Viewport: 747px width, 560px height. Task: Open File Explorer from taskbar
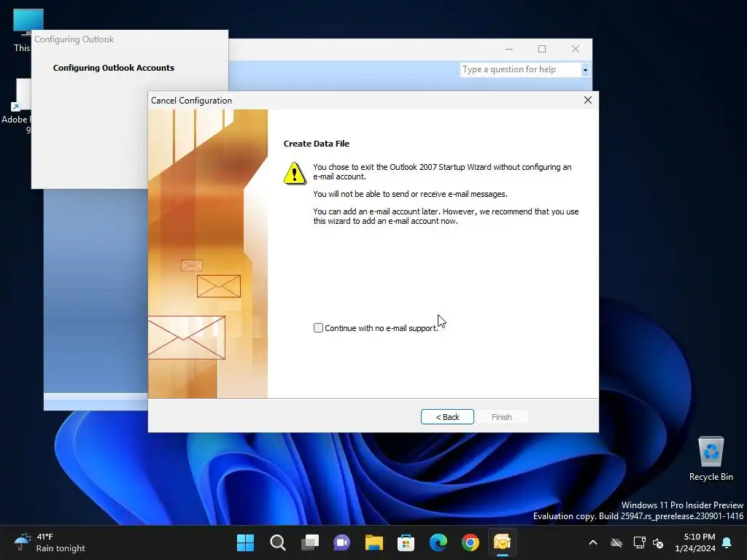pos(374,542)
